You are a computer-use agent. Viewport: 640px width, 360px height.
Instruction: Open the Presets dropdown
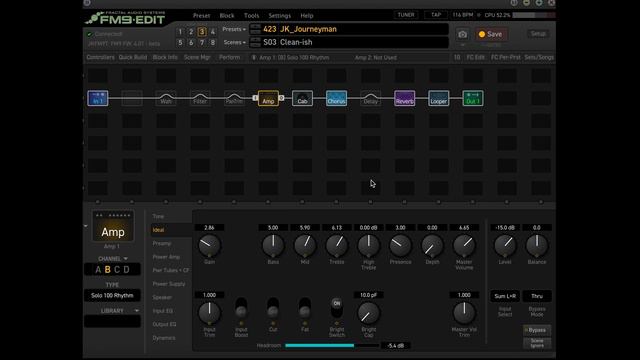coord(234,29)
